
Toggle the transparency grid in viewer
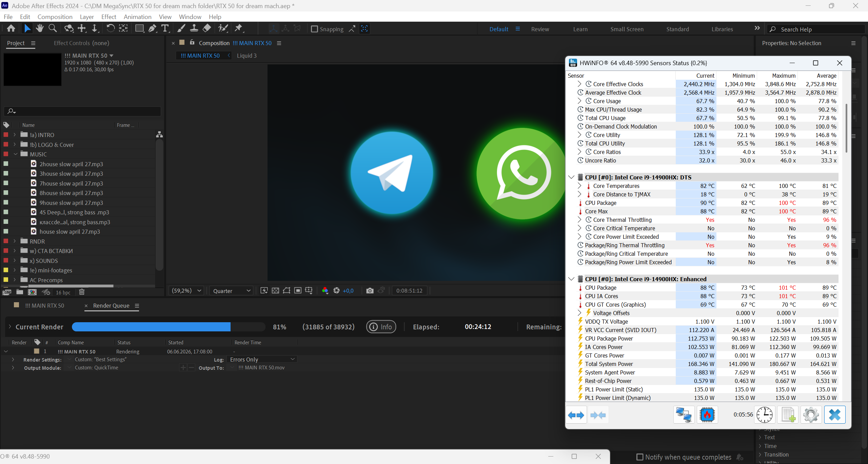[x=275, y=291]
